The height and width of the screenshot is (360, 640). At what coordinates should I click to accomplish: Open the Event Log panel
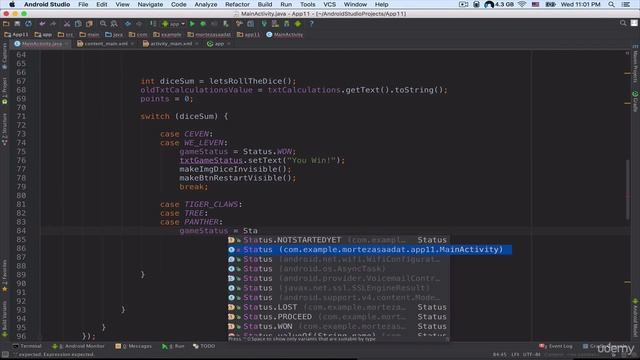coord(556,346)
